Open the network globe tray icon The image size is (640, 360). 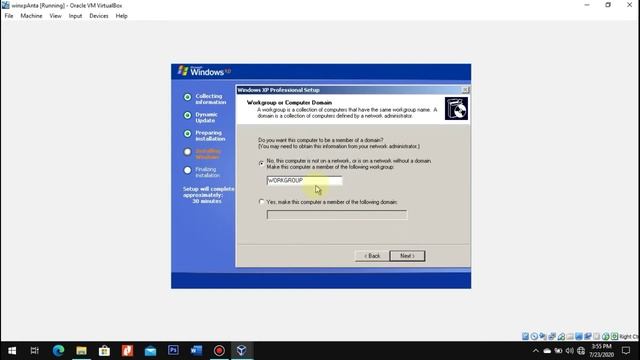pyautogui.click(x=581, y=351)
